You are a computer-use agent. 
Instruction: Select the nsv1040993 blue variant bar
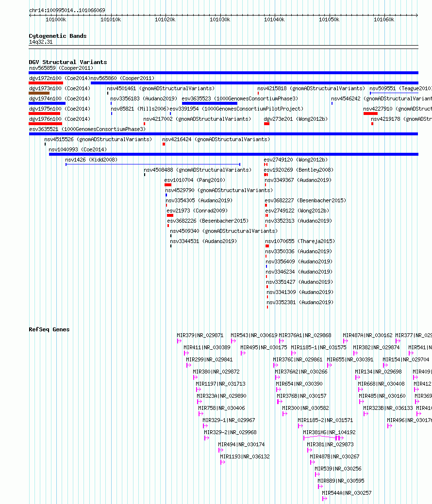[233, 154]
